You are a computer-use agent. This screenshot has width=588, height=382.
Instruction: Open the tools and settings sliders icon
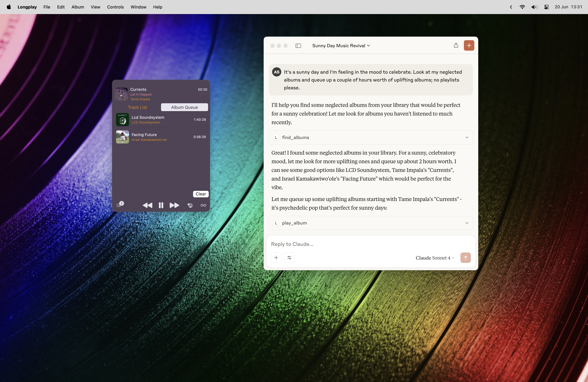pyautogui.click(x=289, y=258)
